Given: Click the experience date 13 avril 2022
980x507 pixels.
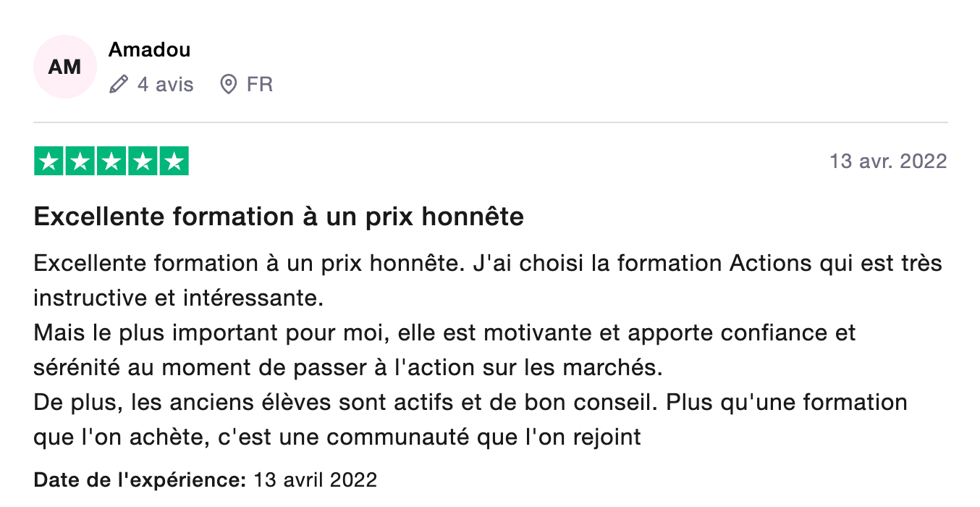Looking at the screenshot, I should coord(316,479).
